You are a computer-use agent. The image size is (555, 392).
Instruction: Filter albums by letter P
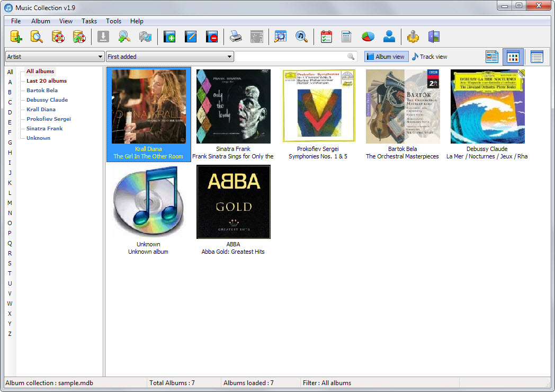[10, 233]
